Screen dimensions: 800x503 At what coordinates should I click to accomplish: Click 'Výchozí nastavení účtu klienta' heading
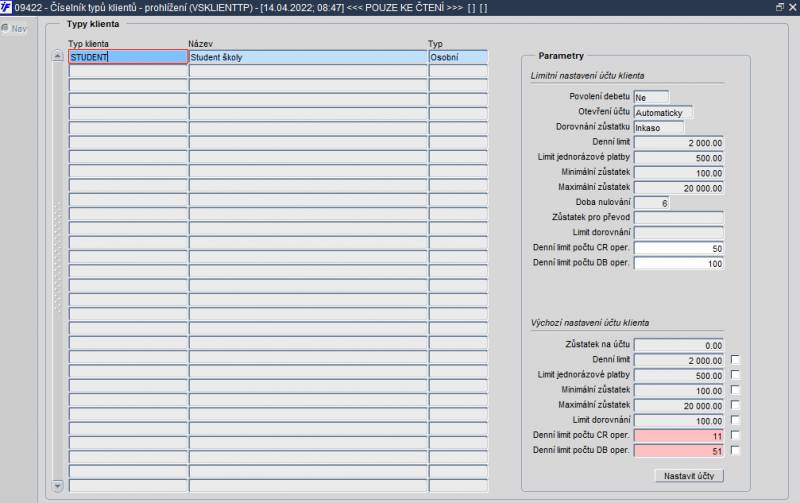(x=590, y=323)
